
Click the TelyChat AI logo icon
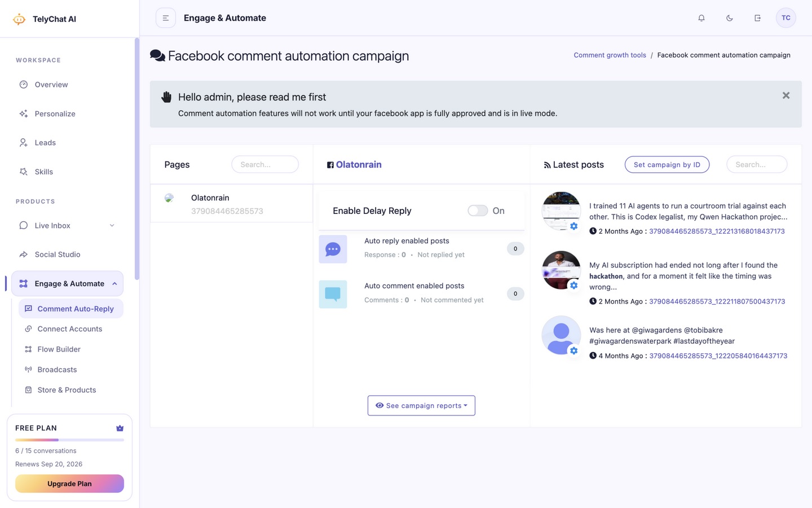[x=19, y=19]
